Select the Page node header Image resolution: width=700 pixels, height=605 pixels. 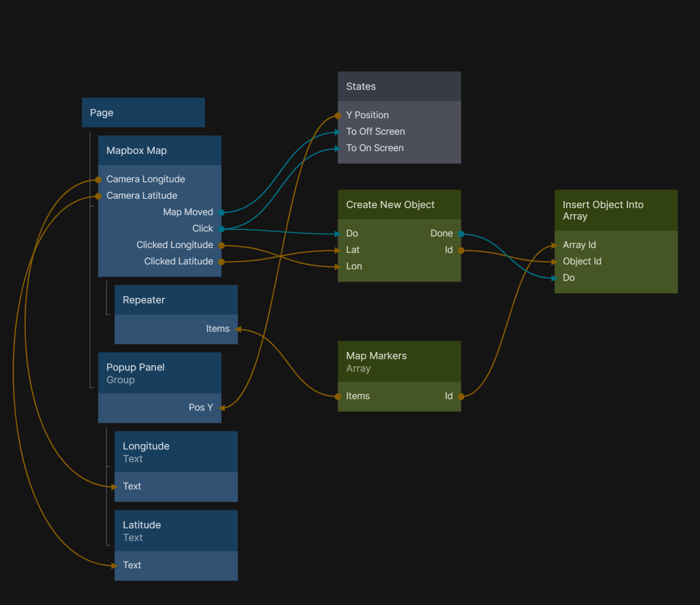point(143,113)
